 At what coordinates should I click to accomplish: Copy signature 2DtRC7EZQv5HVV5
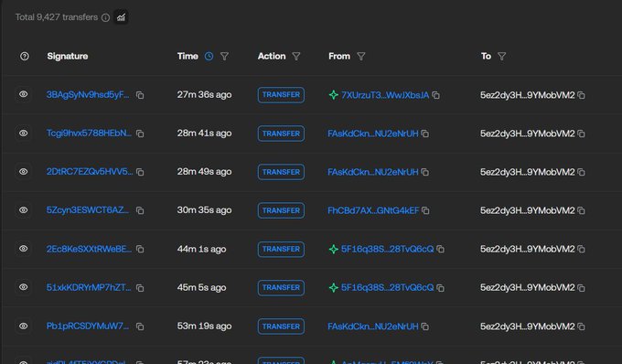point(140,172)
